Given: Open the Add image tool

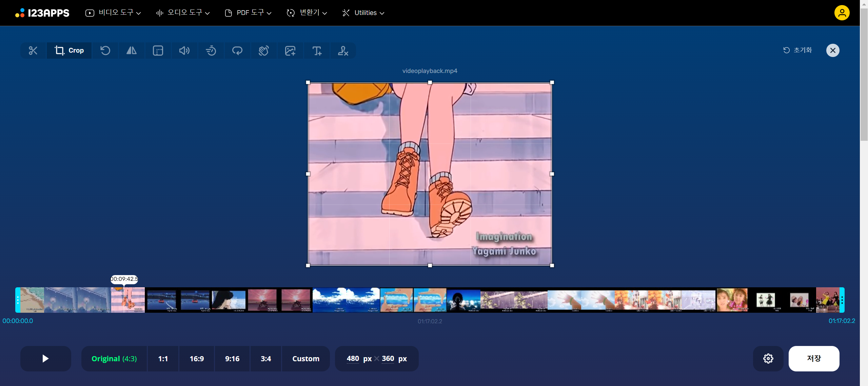Looking at the screenshot, I should pos(290,51).
